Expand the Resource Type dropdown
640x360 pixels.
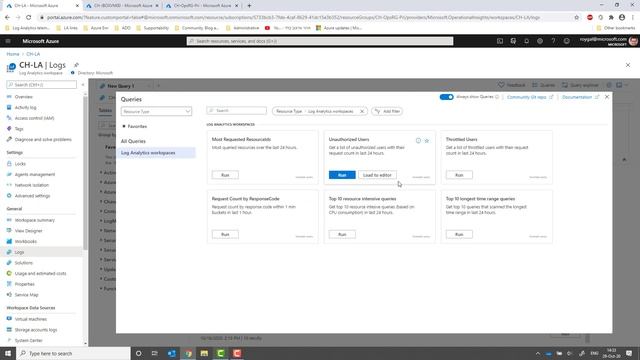click(156, 111)
